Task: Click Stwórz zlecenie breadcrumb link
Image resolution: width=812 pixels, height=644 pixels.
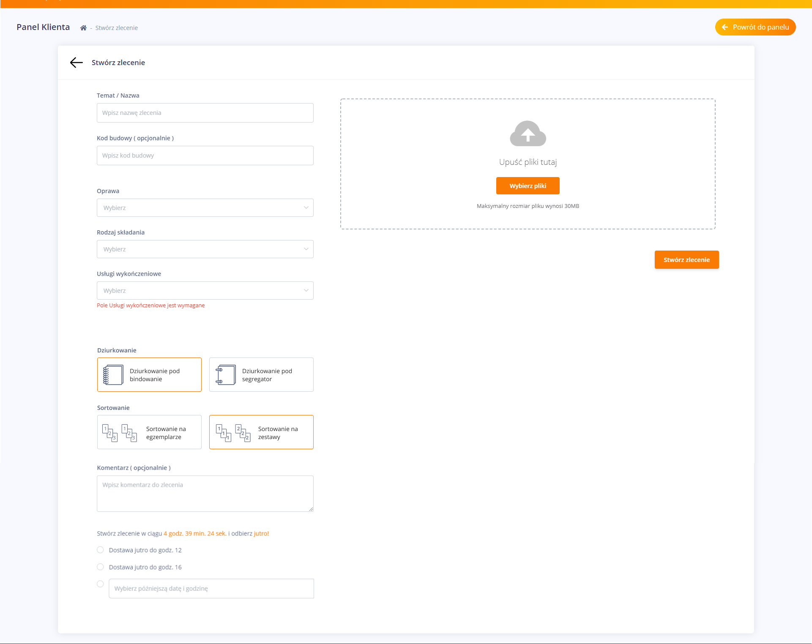Action: pos(116,28)
